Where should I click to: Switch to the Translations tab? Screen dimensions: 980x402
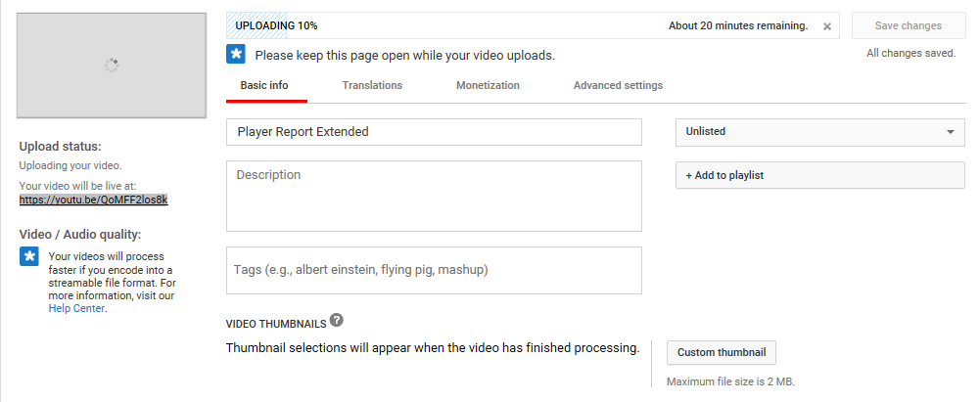(x=372, y=85)
